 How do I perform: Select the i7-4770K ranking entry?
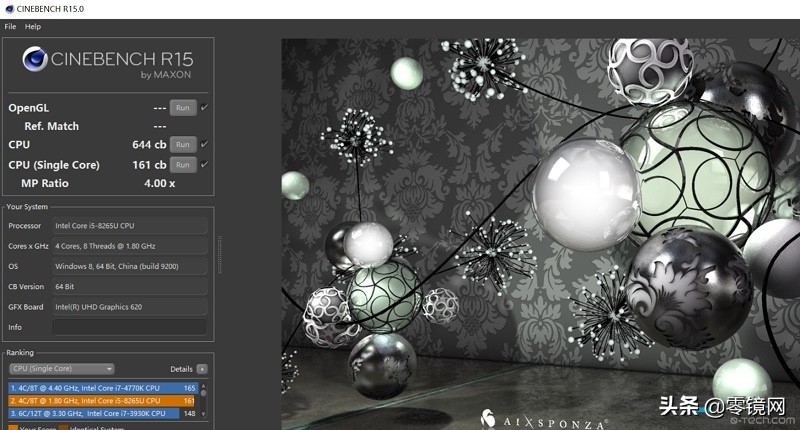100,387
